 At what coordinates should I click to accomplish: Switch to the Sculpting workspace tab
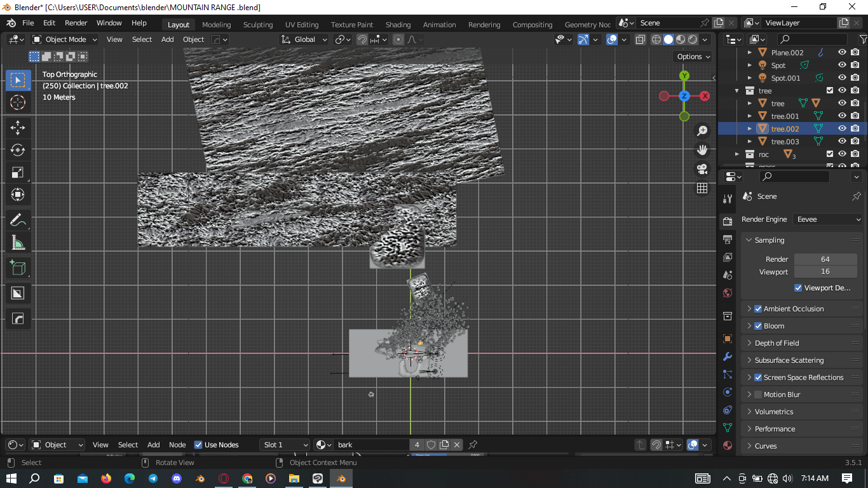[x=258, y=25]
